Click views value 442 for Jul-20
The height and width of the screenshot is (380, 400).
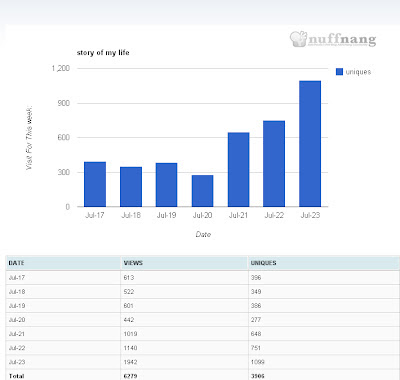tap(129, 320)
